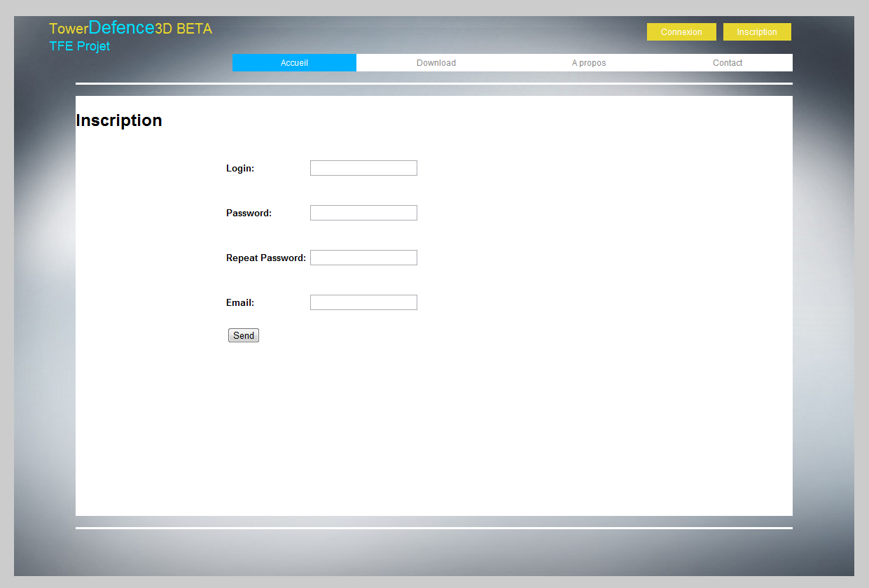Go to the Download tab
The width and height of the screenshot is (869, 588).
tap(436, 63)
